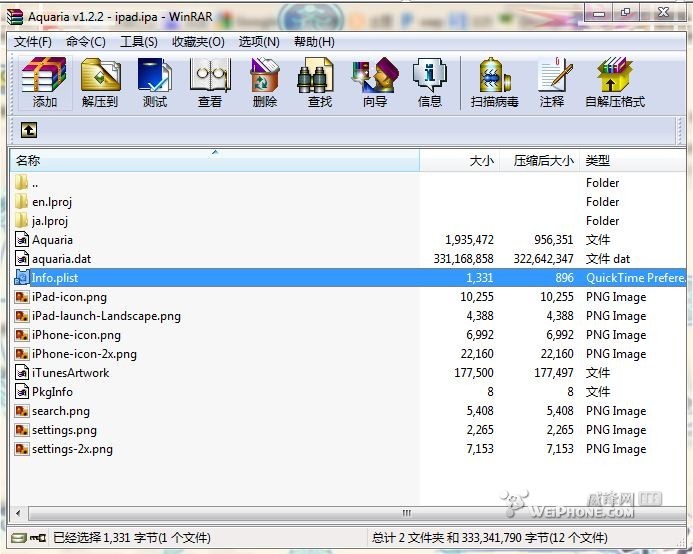This screenshot has height=554, width=693.
Task: Select the aquaria.dat file row
Action: click(x=61, y=259)
